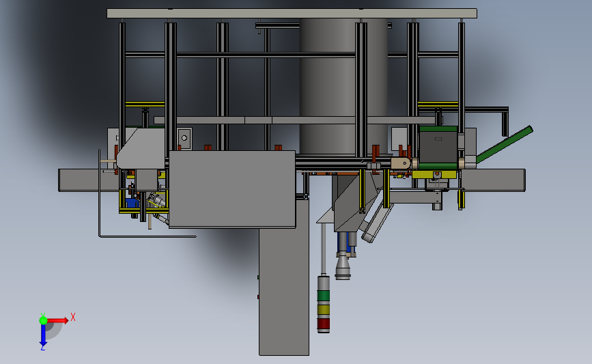The height and width of the screenshot is (364, 592).
Task: Select the left gray horizontal base beam
Action: [x=89, y=180]
